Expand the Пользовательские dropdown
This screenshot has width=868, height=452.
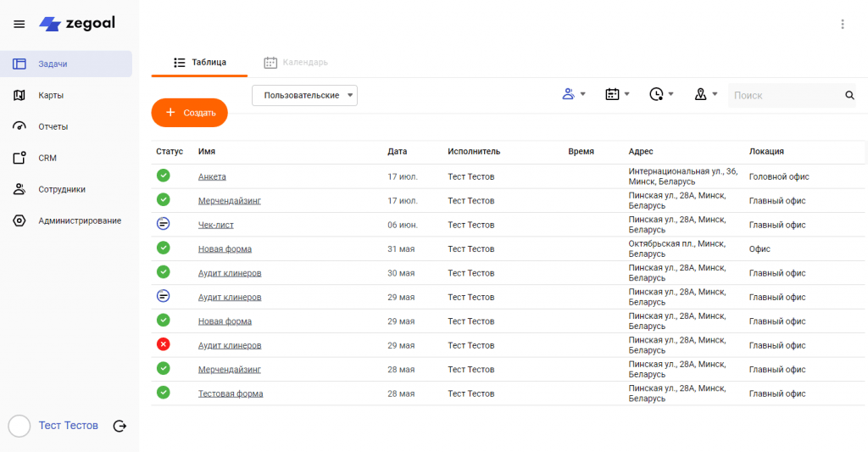point(304,96)
